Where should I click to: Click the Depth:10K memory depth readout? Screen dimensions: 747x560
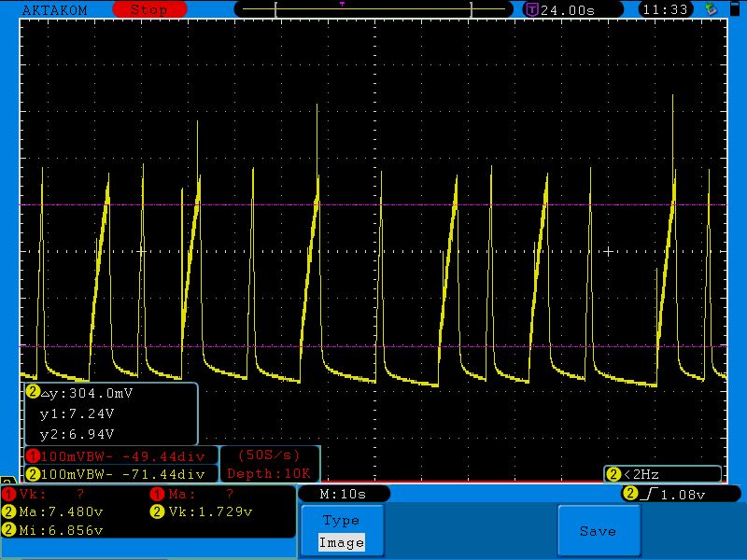269,473
